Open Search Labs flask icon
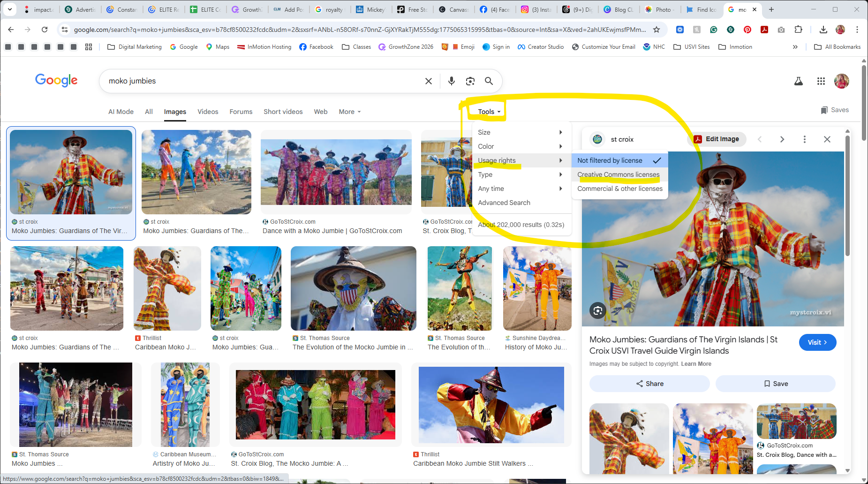The width and height of the screenshot is (868, 484). (x=798, y=81)
